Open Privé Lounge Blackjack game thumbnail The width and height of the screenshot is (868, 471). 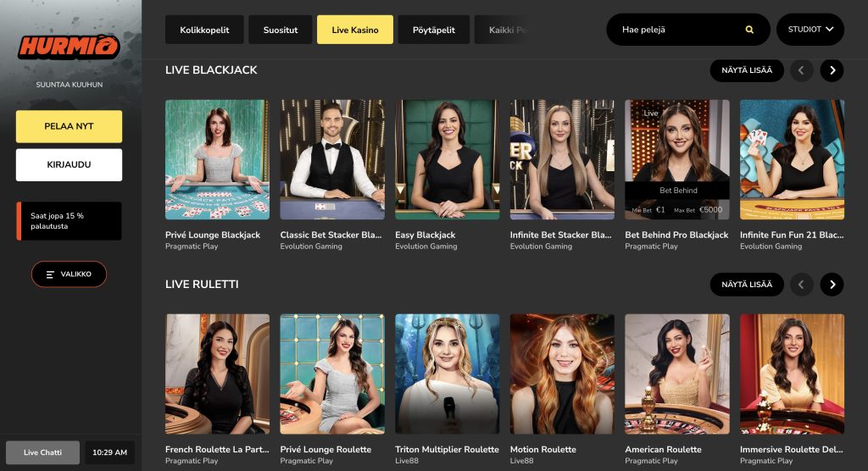[217, 159]
